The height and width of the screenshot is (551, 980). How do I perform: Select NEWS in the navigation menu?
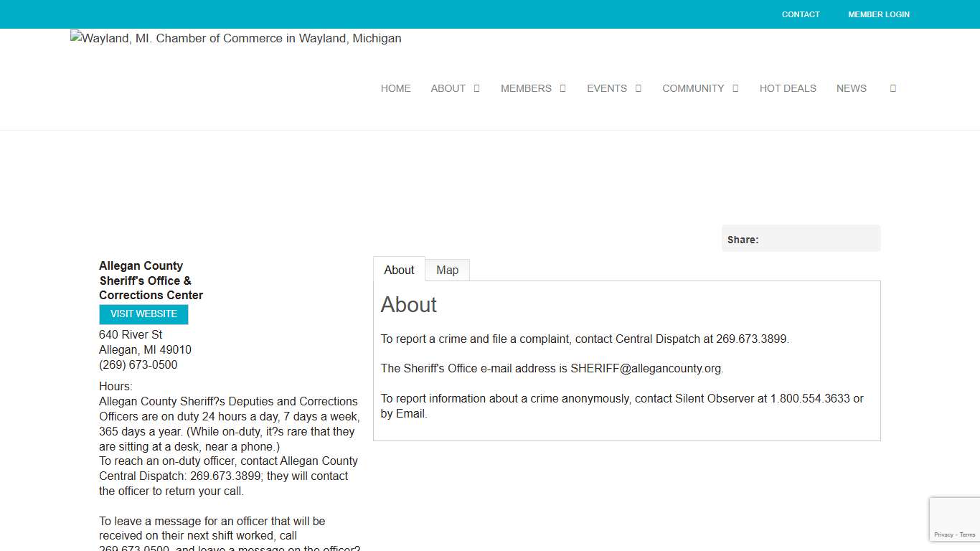pos(851,88)
